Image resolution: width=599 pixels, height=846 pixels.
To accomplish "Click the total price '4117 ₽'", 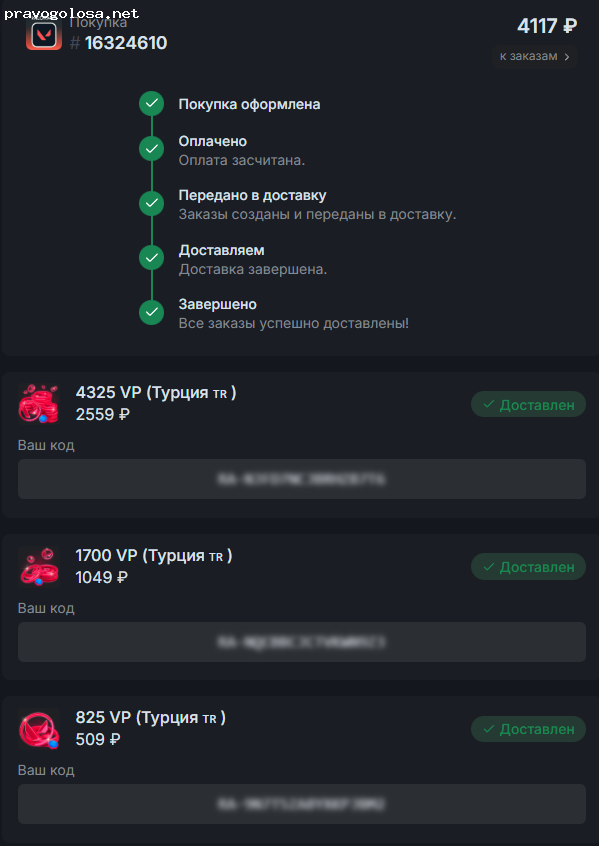I will [x=546, y=26].
